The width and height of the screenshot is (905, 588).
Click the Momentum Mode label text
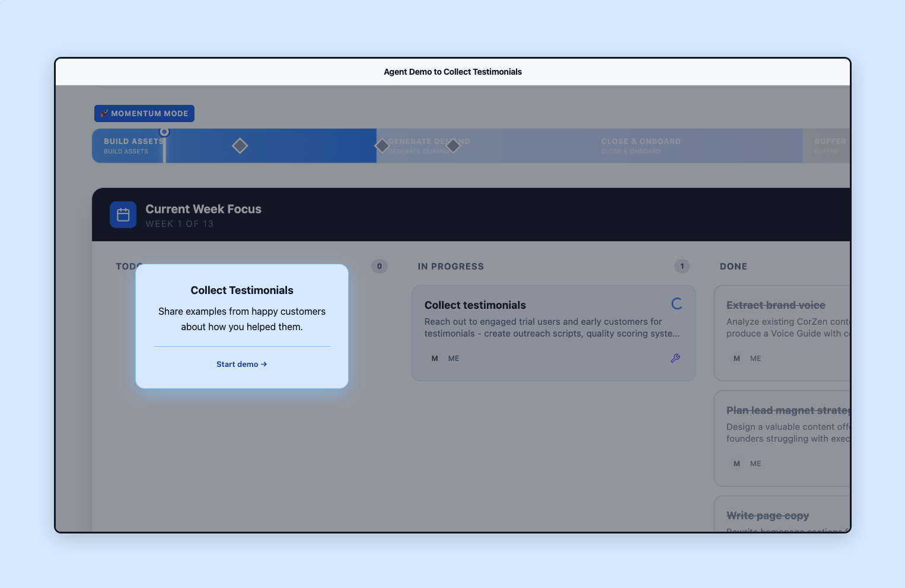click(x=149, y=114)
